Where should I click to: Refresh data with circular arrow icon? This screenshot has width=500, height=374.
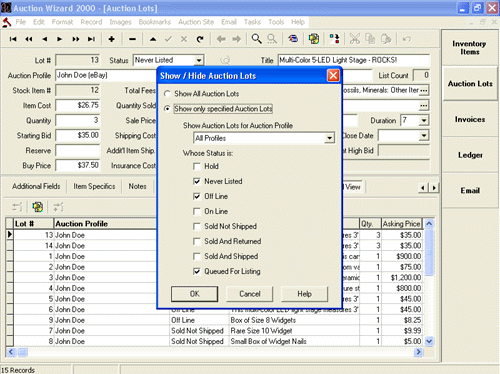(200, 39)
